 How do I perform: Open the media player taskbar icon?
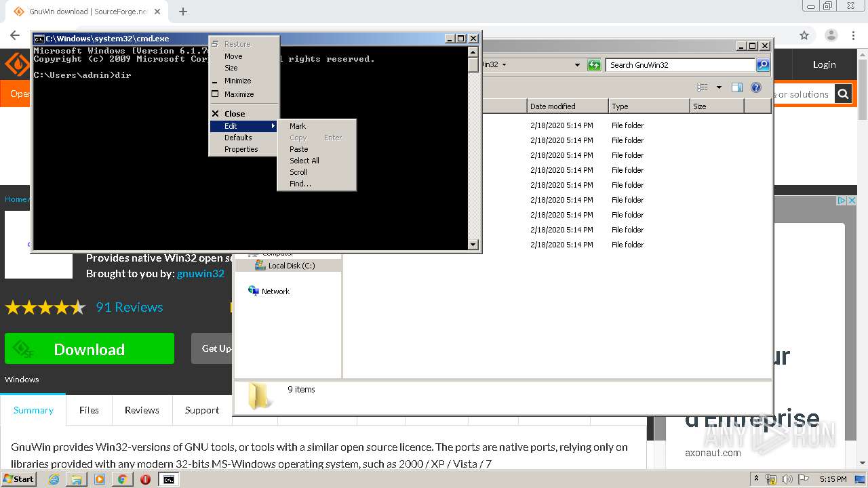(100, 479)
